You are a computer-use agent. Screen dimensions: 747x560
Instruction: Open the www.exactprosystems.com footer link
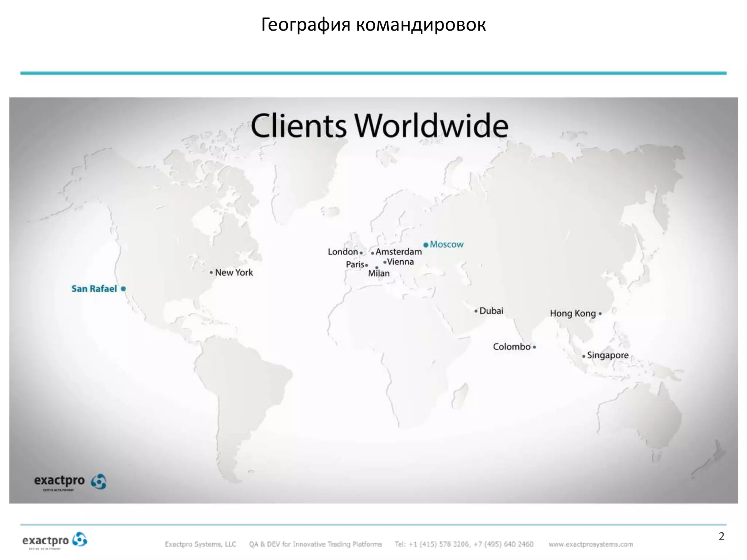[591, 544]
